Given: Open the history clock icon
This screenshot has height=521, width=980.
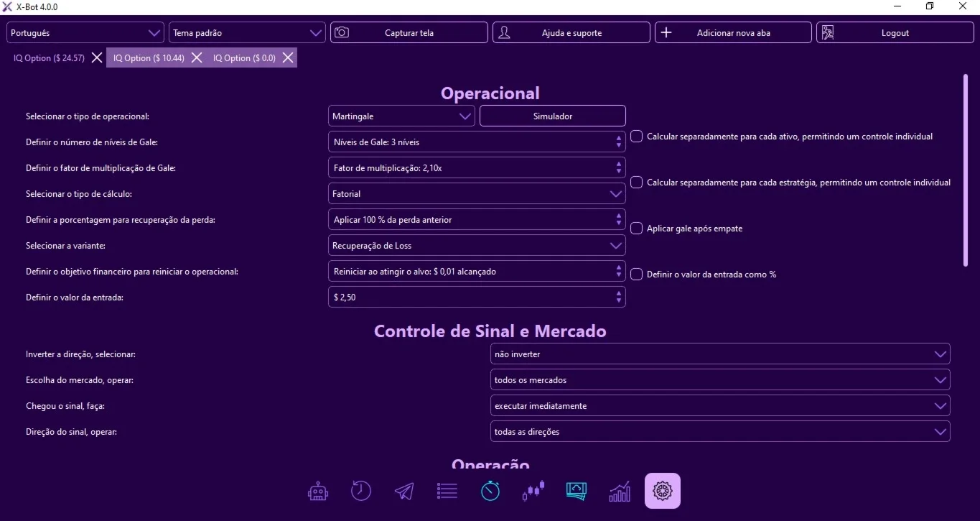Looking at the screenshot, I should point(361,491).
